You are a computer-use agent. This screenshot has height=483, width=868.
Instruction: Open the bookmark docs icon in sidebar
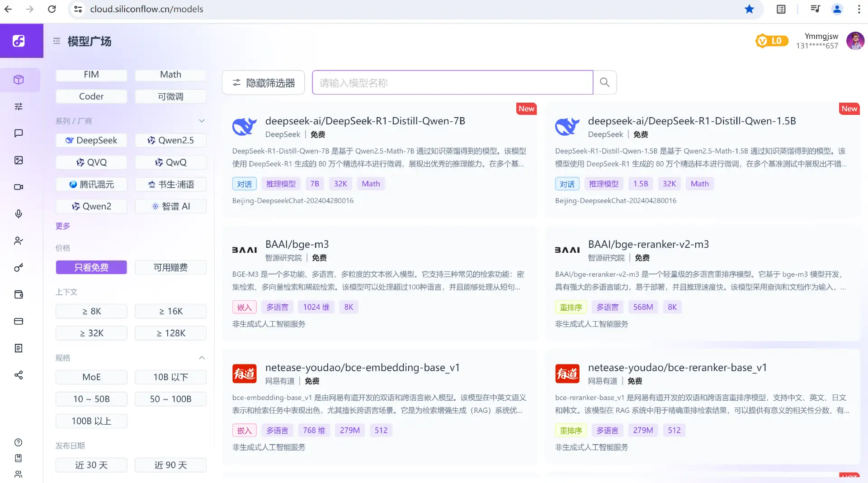[19, 458]
